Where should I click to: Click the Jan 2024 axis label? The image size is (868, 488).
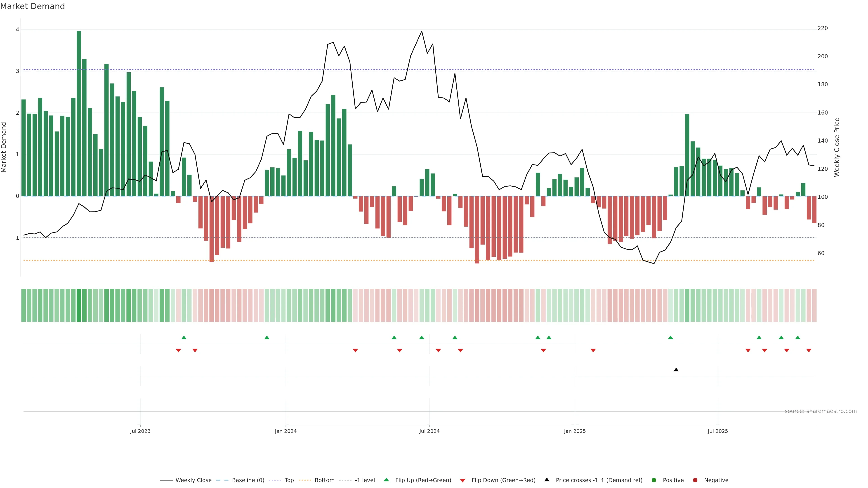(x=286, y=432)
